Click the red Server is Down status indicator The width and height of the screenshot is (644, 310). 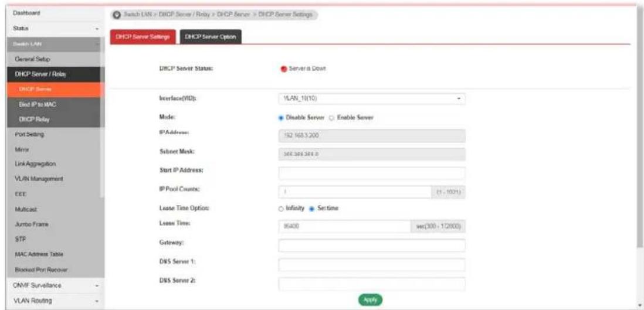[283, 69]
